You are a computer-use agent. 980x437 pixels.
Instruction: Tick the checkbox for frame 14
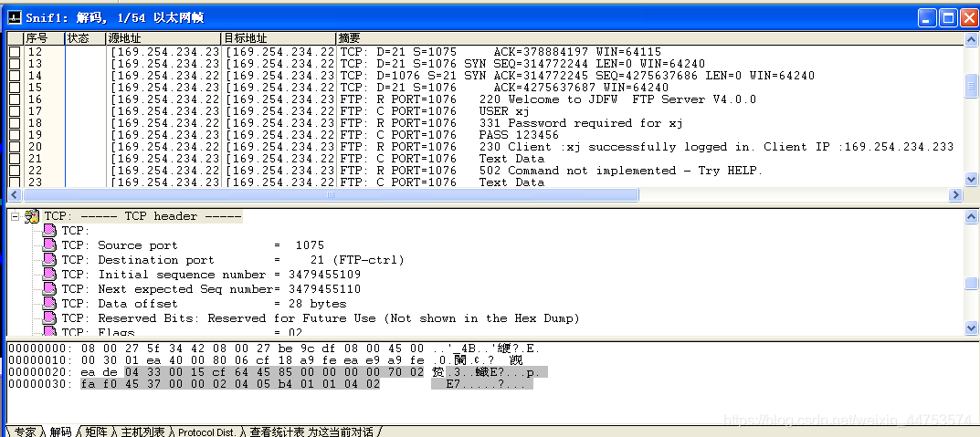pos(15,76)
